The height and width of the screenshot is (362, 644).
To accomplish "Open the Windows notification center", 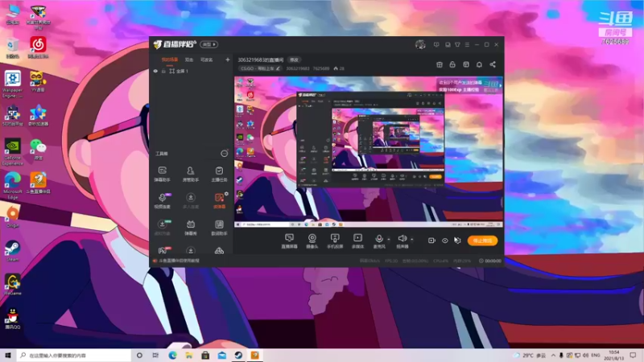I will point(633,355).
